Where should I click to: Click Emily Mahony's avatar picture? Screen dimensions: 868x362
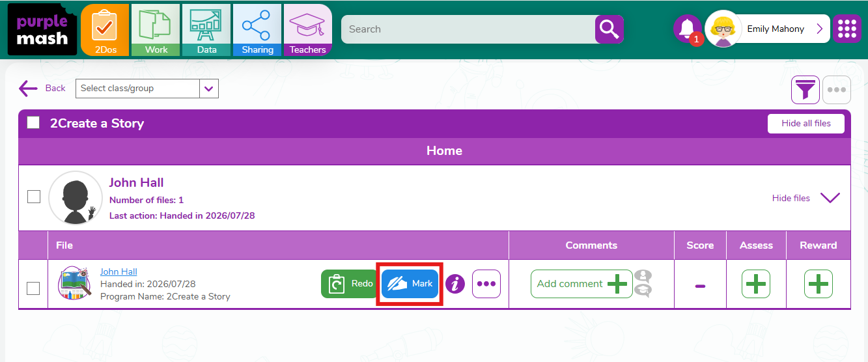click(723, 29)
